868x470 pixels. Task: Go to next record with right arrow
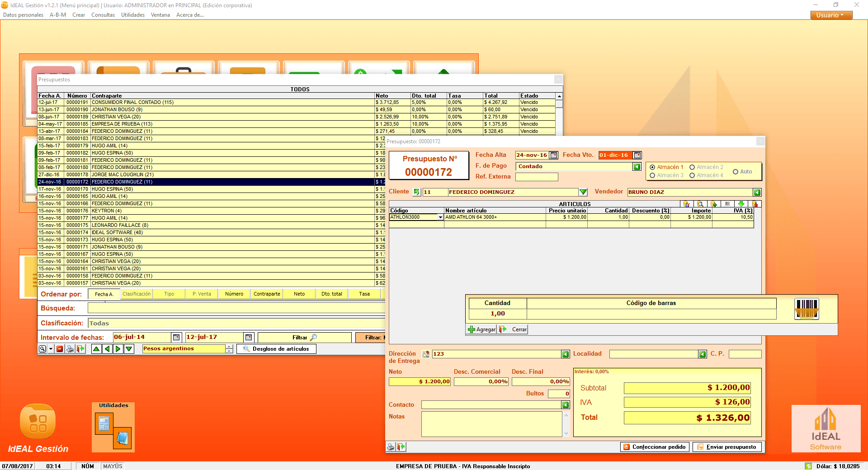(118, 349)
